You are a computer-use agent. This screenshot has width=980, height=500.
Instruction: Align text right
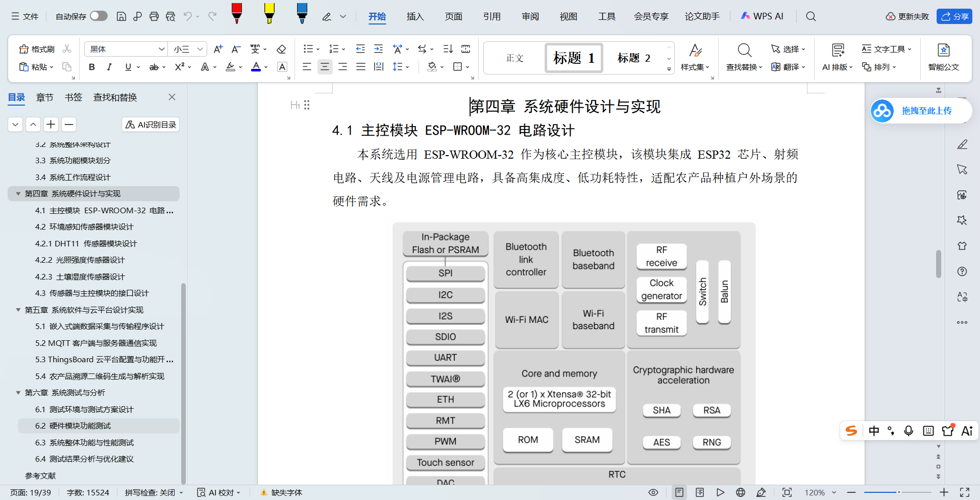point(342,67)
